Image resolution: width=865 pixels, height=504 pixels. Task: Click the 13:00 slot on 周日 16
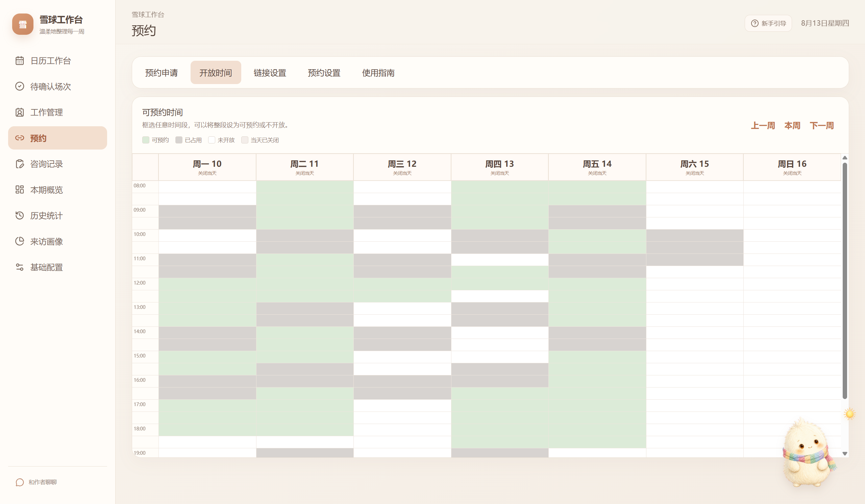pyautogui.click(x=792, y=309)
